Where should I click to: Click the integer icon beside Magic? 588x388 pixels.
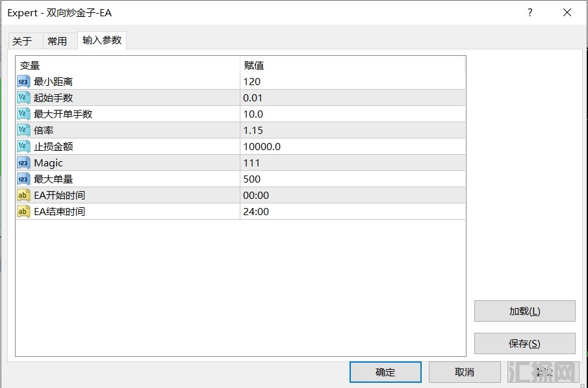(x=23, y=162)
